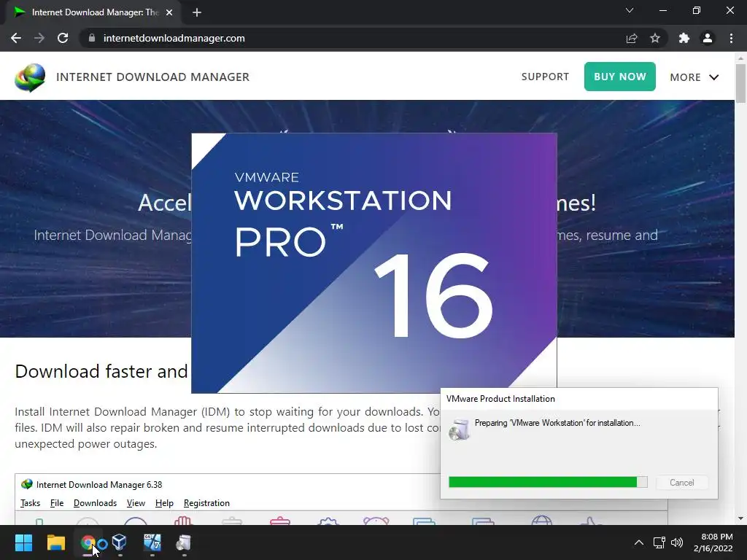Expand the MORE dropdown menu
This screenshot has height=560, width=747.
(694, 77)
